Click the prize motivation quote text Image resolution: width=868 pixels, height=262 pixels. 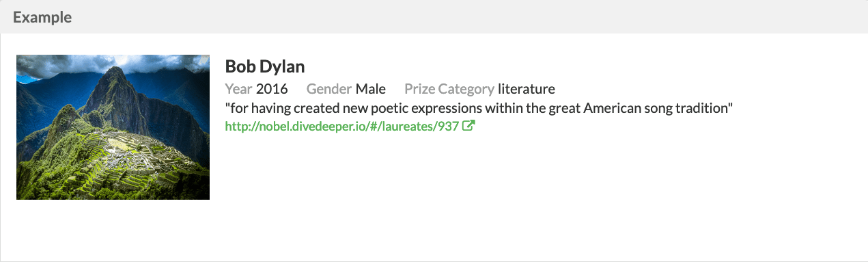(x=479, y=108)
